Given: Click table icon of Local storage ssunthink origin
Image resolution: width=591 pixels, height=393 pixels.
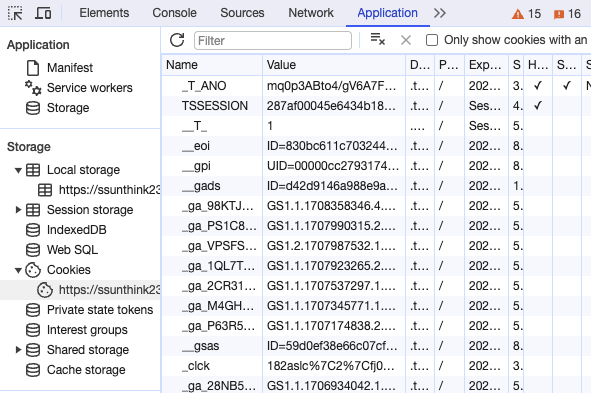Looking at the screenshot, I should pos(45,190).
